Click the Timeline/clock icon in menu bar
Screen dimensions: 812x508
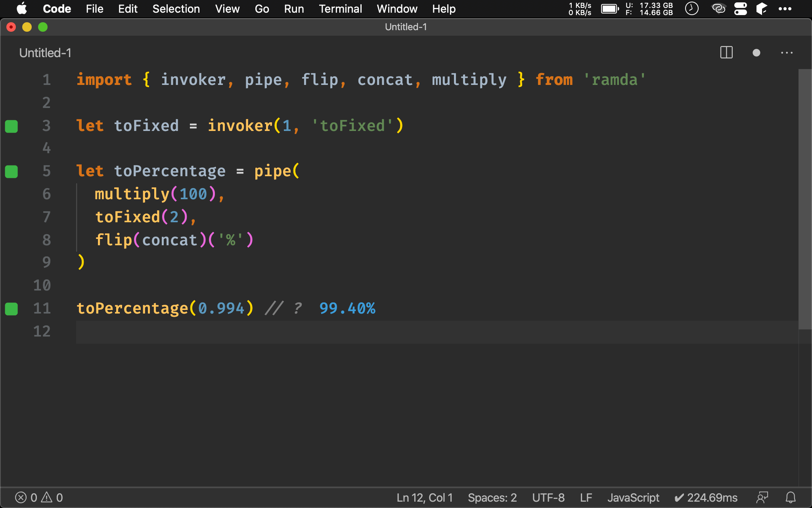tap(692, 8)
